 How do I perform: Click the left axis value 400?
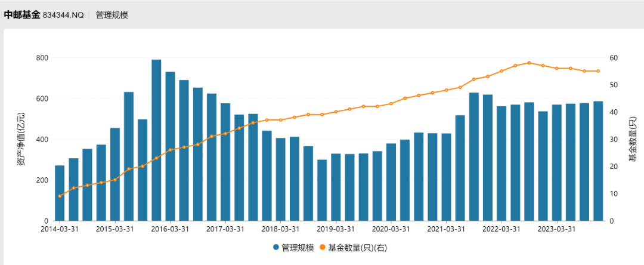[43, 139]
